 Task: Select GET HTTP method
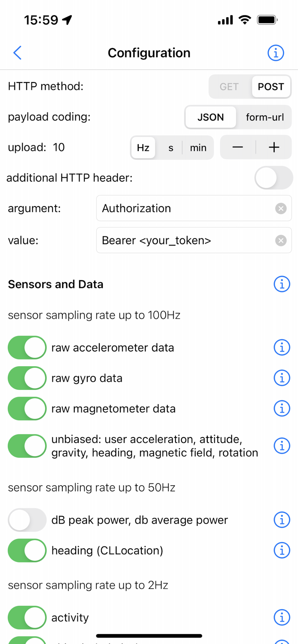[229, 87]
